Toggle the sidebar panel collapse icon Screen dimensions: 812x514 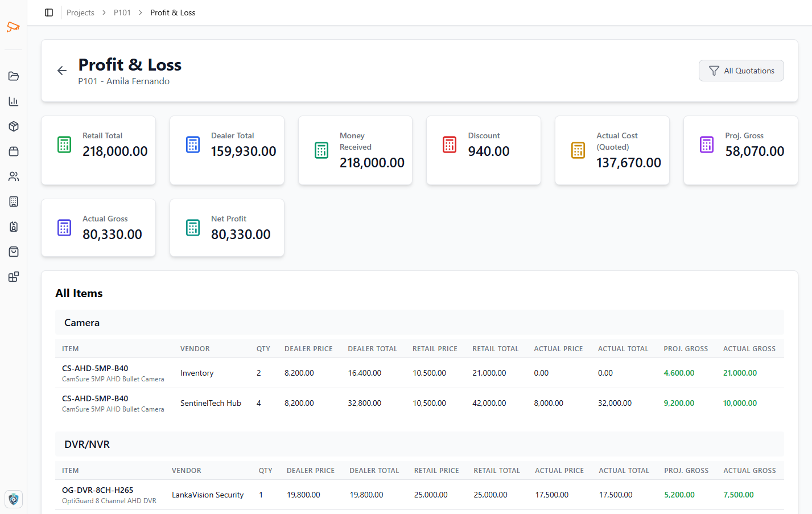point(49,13)
